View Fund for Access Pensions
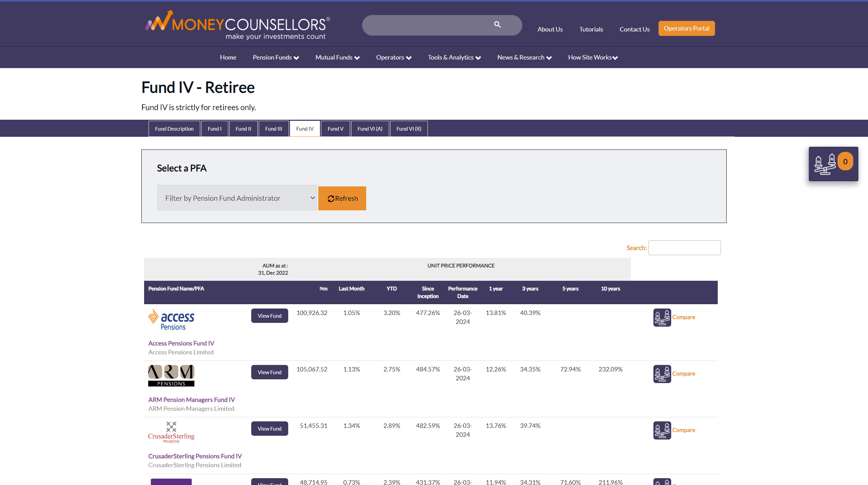The width and height of the screenshot is (868, 485). pyautogui.click(x=270, y=316)
